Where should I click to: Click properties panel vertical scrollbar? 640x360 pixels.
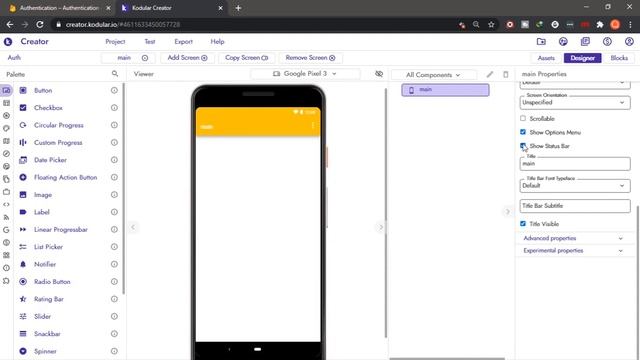[x=638, y=282]
